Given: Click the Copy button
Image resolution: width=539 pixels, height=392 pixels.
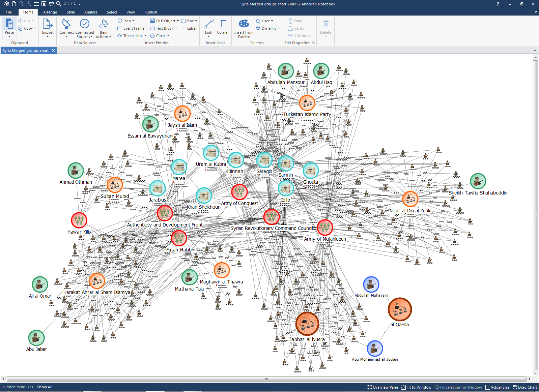Looking at the screenshot, I should tap(27, 28).
